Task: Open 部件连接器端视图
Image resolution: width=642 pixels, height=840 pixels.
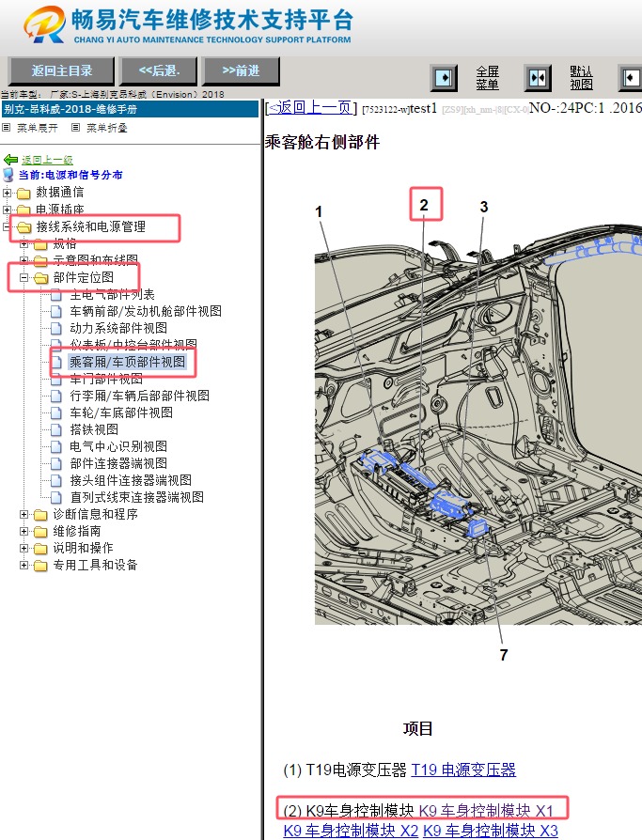Action: click(118, 463)
